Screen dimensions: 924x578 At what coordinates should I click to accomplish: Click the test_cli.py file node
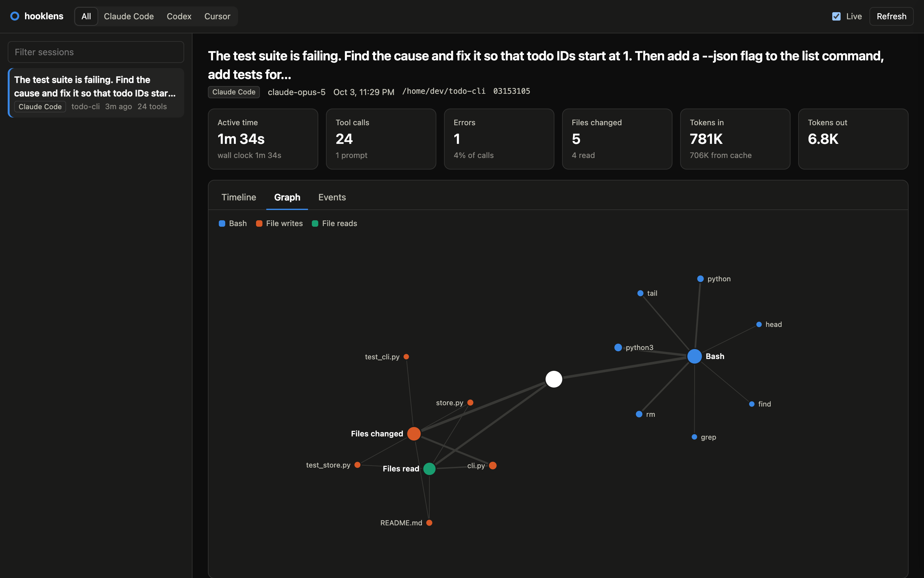tap(406, 357)
